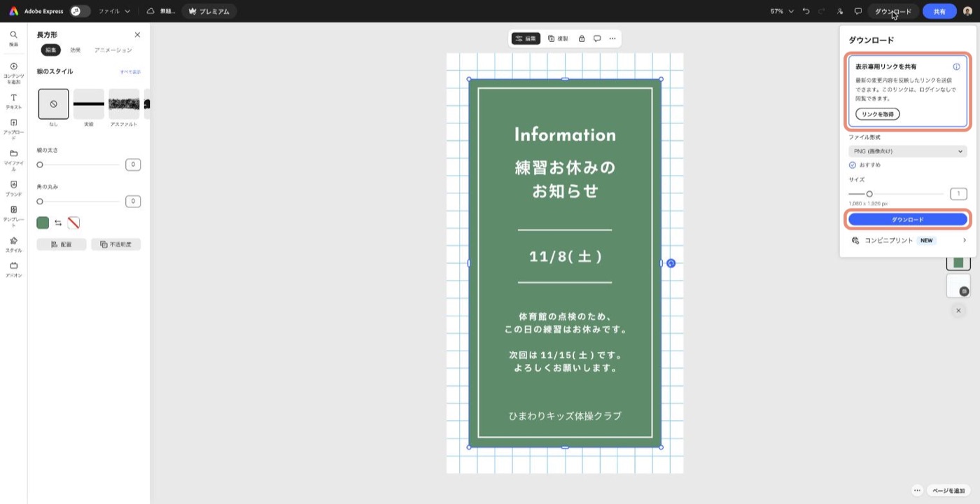980x504 pixels.
Task: Click the blue ダウンロード button in panel
Action: click(x=908, y=219)
